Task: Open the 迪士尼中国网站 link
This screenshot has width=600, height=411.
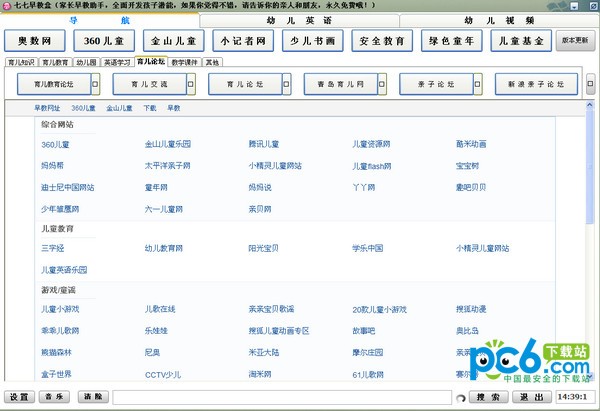Action: tap(67, 188)
